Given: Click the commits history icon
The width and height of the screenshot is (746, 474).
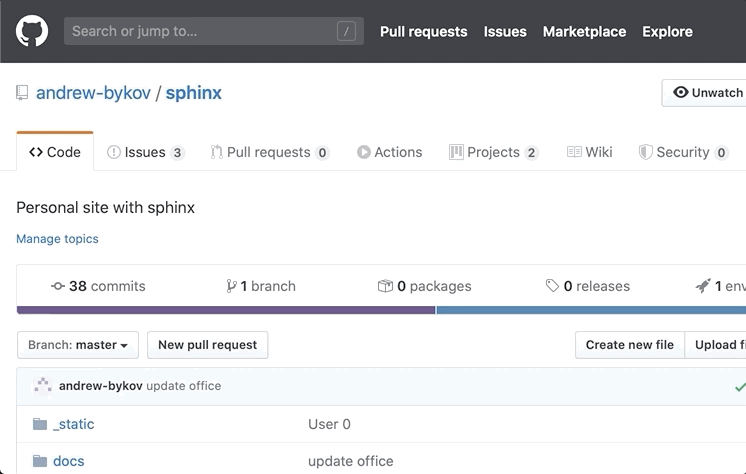Looking at the screenshot, I should pyautogui.click(x=58, y=286).
